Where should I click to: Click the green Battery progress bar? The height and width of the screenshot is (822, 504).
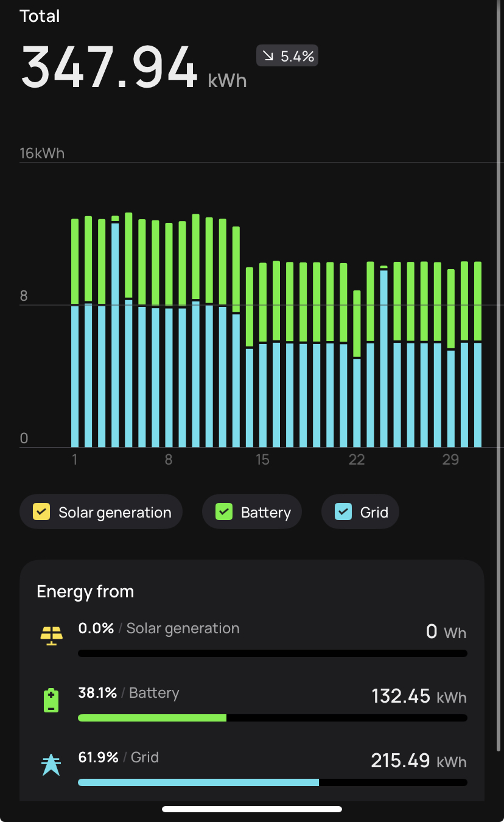click(x=152, y=718)
